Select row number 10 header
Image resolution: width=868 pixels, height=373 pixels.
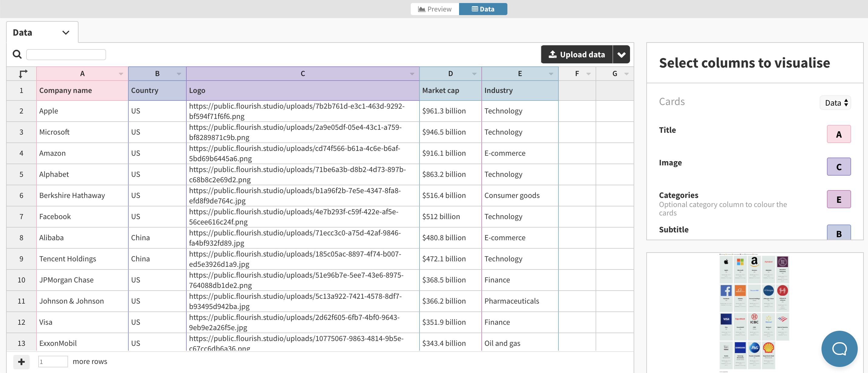[x=21, y=280]
